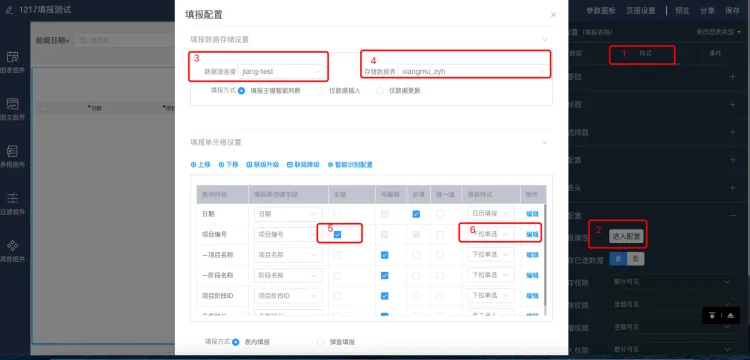Viewport: 750px width, 360px height.
Task: Toggle 可编辑 checkbox in 项目阶段ID row
Action: coord(385,296)
